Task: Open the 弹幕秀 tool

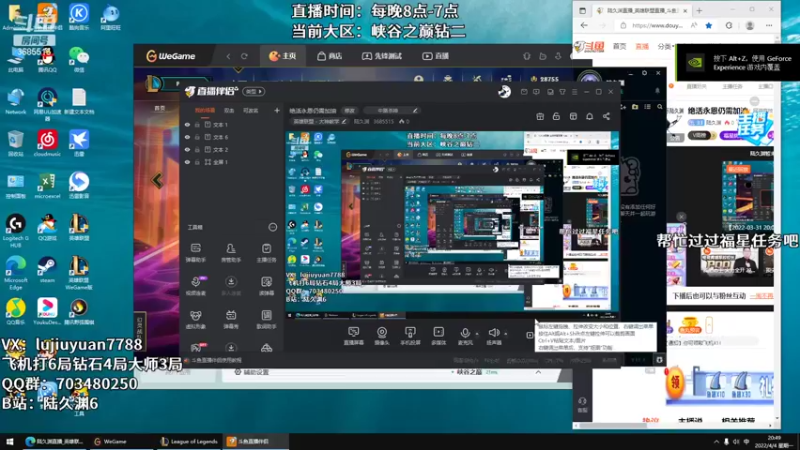Action: [x=231, y=319]
